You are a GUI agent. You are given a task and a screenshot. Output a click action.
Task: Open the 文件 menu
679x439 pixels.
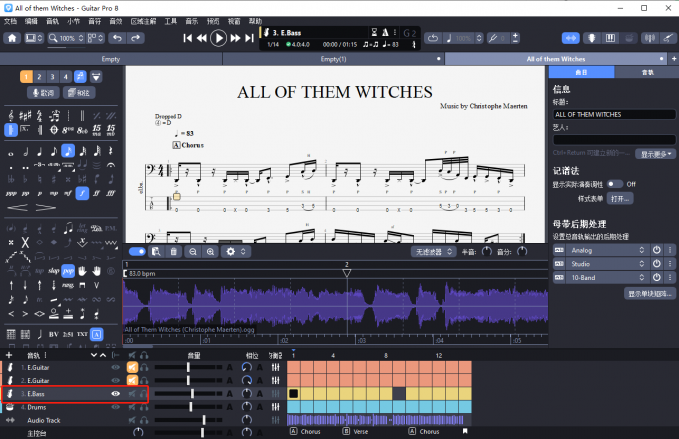pyautogui.click(x=10, y=20)
